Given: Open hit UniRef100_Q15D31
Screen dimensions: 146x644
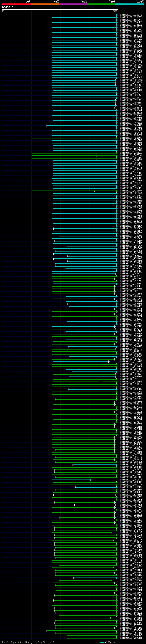Looking at the screenshot, I should (x=131, y=15).
